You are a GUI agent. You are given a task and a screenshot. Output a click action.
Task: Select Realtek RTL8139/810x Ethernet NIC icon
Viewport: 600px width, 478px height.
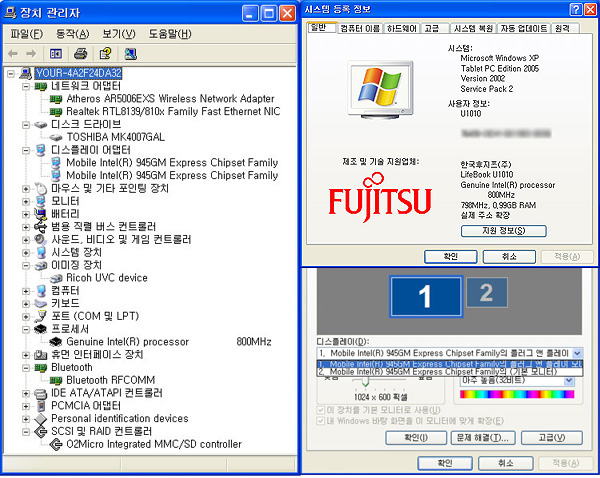56,112
